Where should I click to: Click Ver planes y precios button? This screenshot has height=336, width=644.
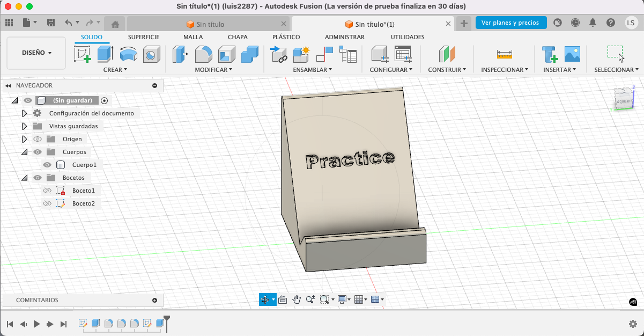511,23
